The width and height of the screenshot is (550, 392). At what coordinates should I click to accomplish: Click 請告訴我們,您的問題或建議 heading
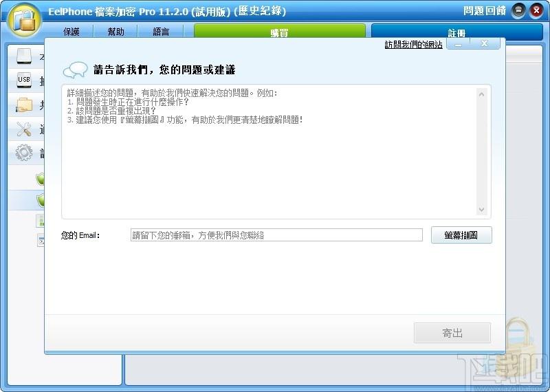[x=164, y=70]
